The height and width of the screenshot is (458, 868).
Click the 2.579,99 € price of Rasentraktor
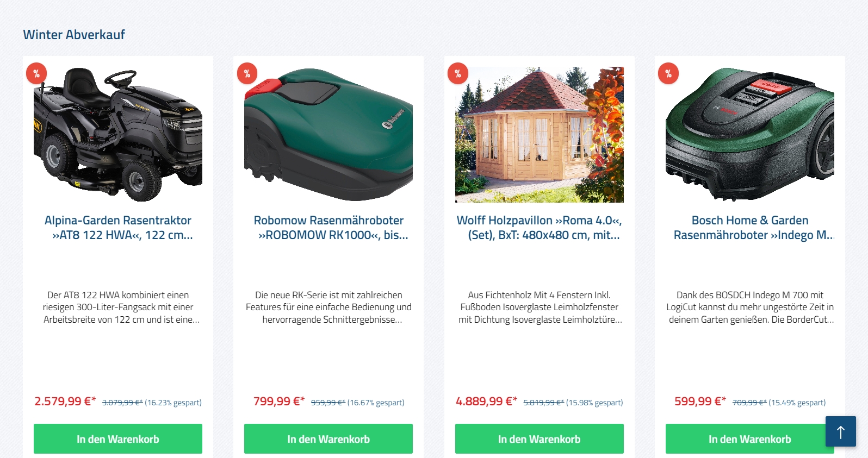[x=65, y=401]
